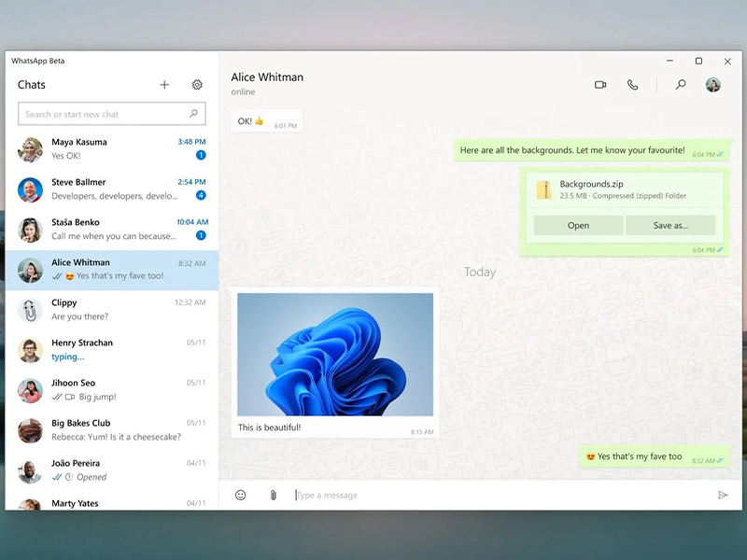Attach a file with paperclip icon
This screenshot has height=560, width=747.
pyautogui.click(x=273, y=495)
